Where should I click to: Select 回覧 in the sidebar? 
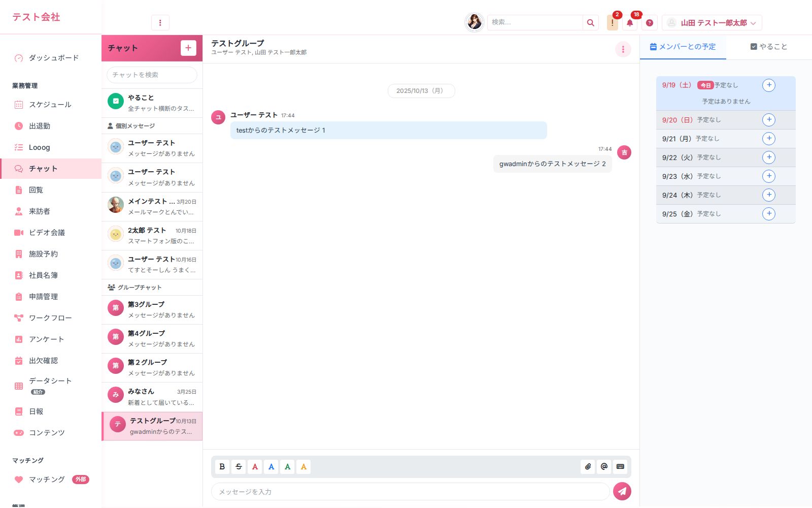point(51,190)
